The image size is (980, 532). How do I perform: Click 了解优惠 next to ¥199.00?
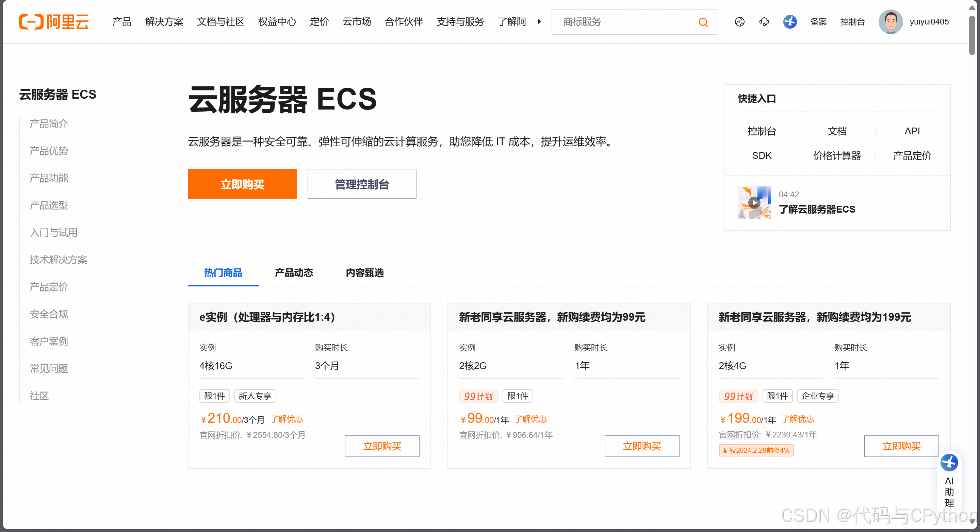point(798,419)
